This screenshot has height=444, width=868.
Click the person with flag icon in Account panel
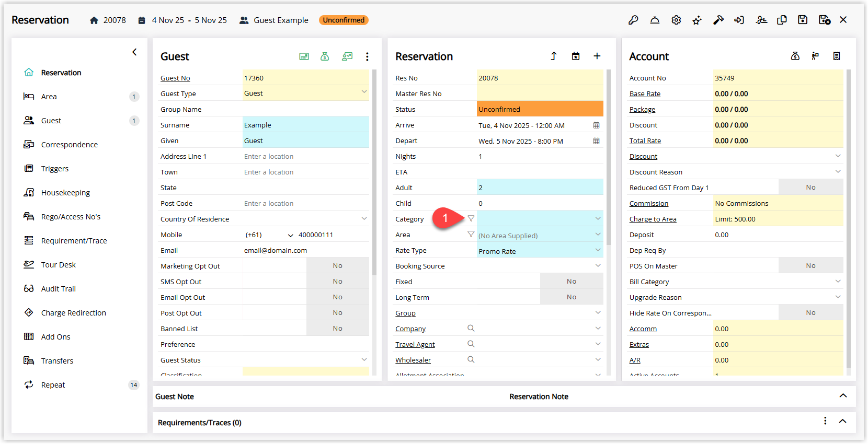815,56
